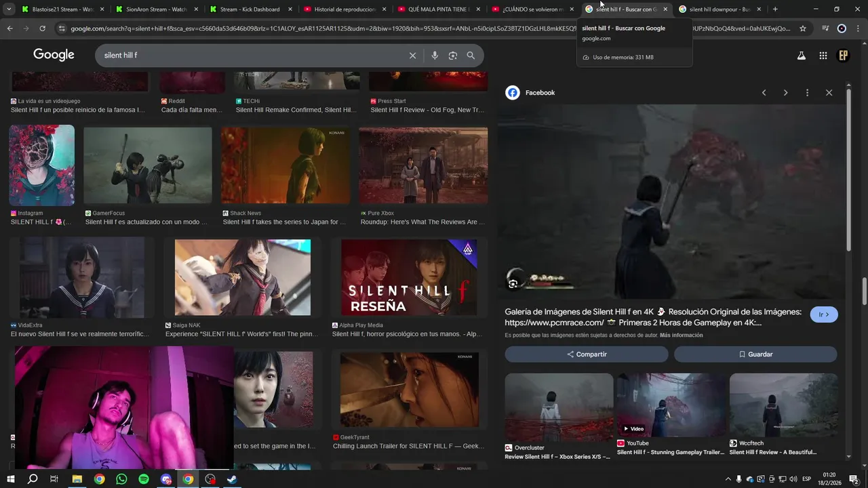Open Steam from taskbar
The image size is (868, 488).
pos(232,479)
